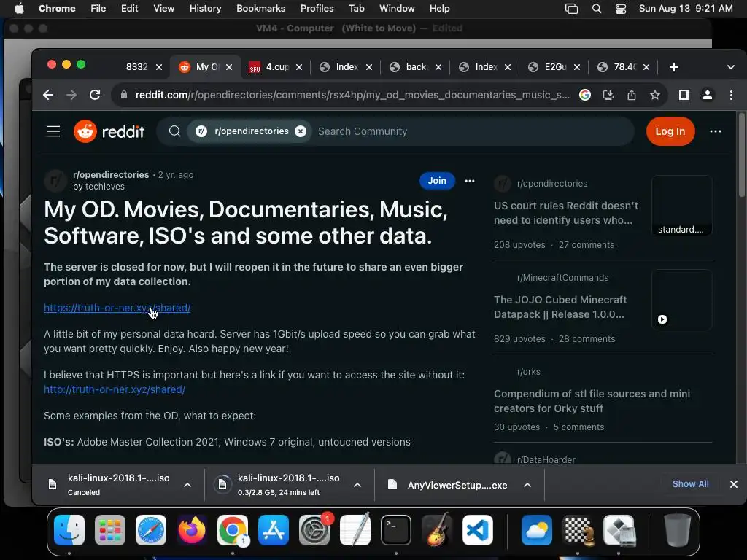
Task: Click the Search Community input field
Action: (x=472, y=131)
